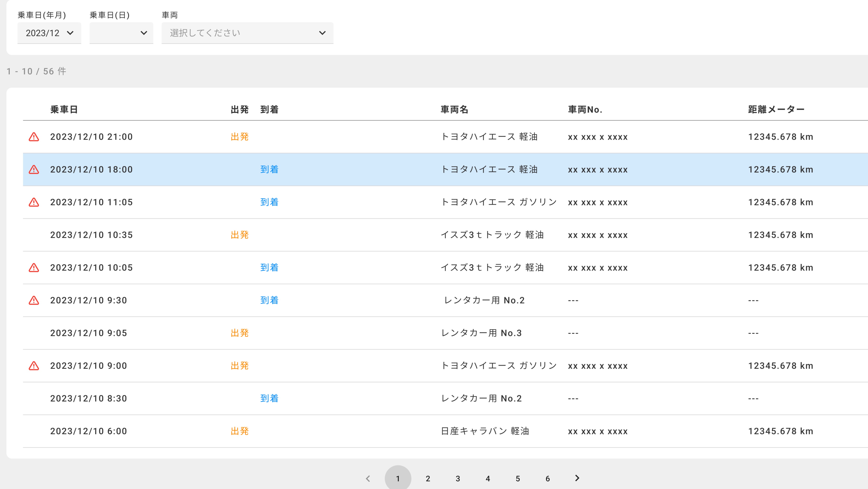Click date 2023/12/10 9:30
The height and width of the screenshot is (489, 868).
pos(89,300)
